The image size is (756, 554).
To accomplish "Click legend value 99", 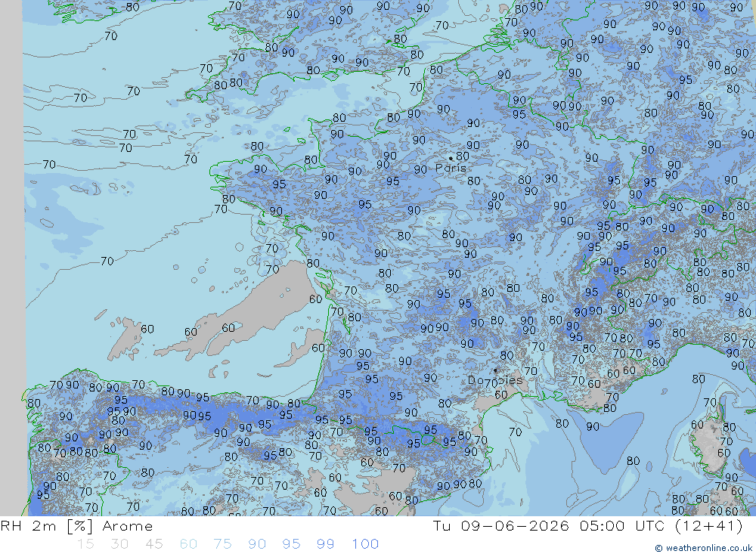I will coord(325,544).
